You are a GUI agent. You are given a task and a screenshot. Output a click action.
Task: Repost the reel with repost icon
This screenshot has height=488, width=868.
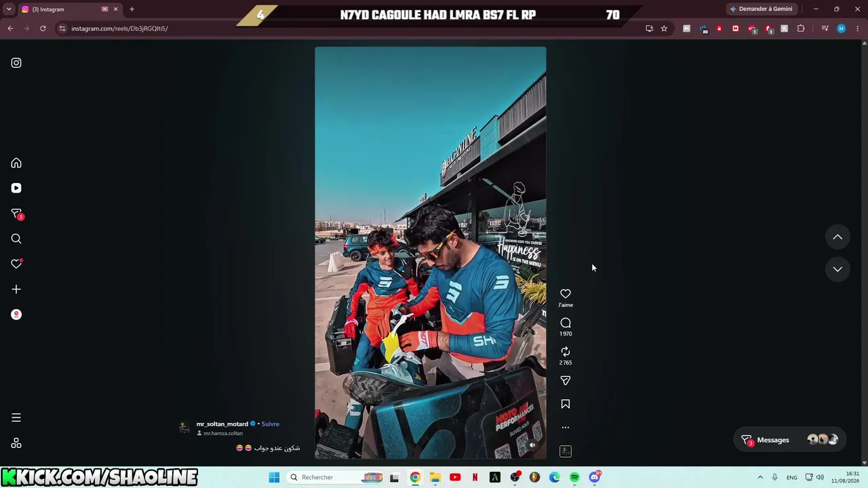click(x=566, y=352)
